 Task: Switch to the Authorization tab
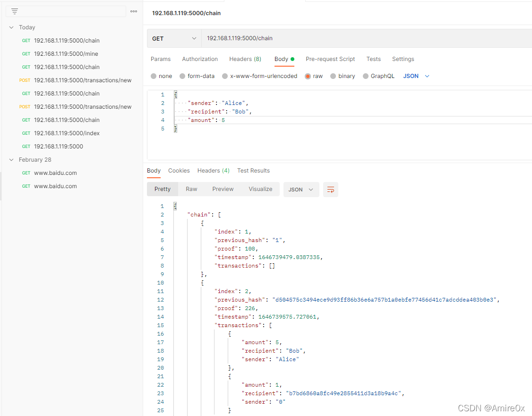pos(200,59)
